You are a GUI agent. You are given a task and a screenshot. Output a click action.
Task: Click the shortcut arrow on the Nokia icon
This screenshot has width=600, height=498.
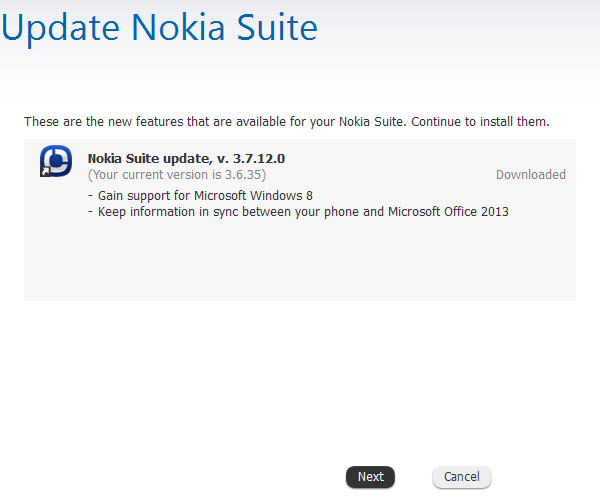(x=44, y=172)
